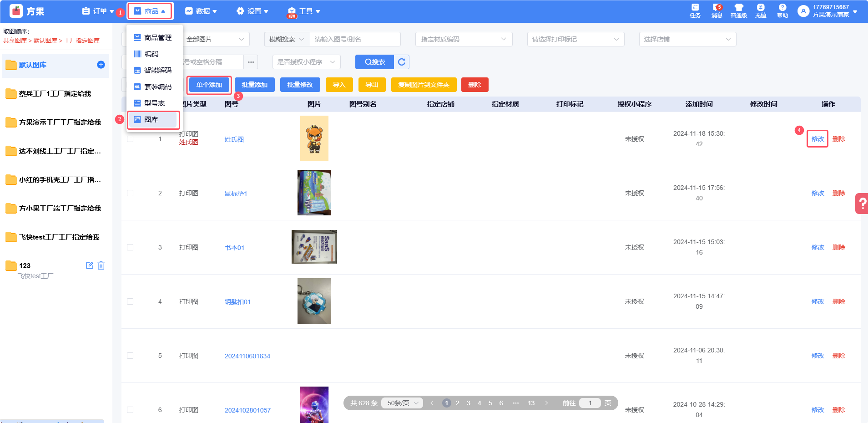Image resolution: width=868 pixels, height=423 pixels.
Task: Open the 消息 messages icon
Action: (717, 7)
